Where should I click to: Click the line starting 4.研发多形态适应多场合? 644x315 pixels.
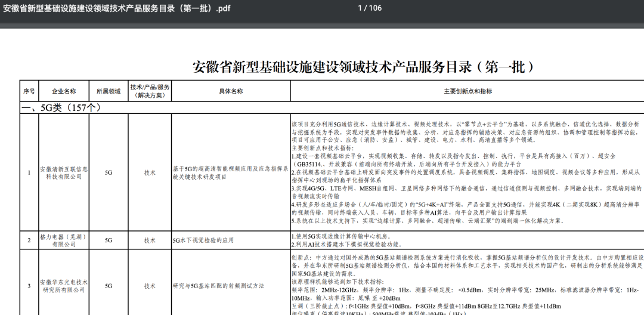(466, 208)
